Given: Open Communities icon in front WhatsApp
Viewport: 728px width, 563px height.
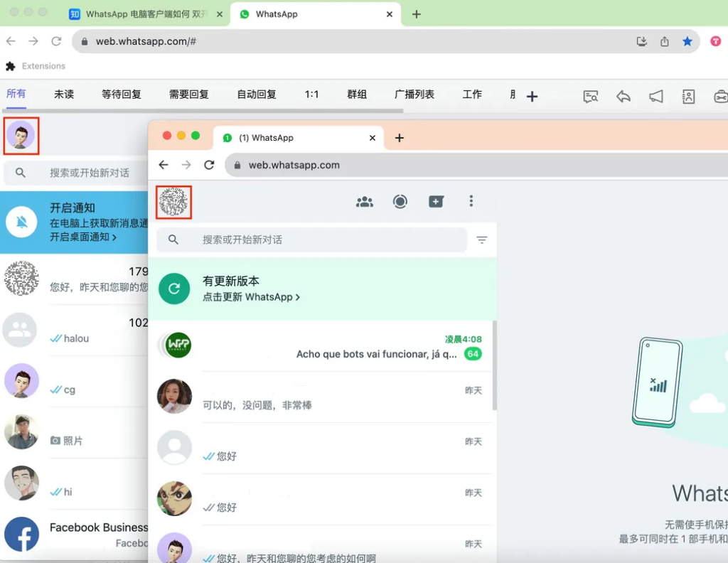Looking at the screenshot, I should tap(365, 201).
